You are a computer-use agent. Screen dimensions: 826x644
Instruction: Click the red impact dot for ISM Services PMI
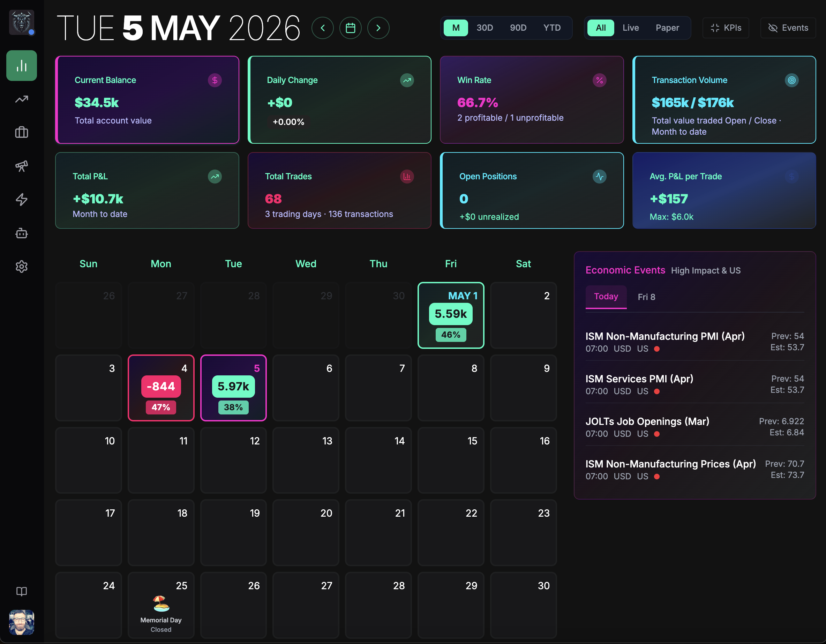click(x=657, y=391)
